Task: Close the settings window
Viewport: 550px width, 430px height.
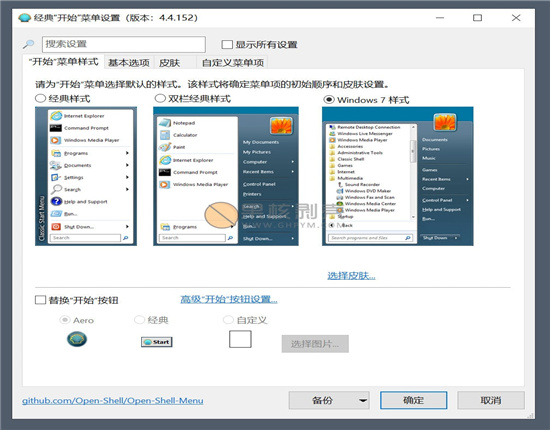Action: [x=516, y=18]
